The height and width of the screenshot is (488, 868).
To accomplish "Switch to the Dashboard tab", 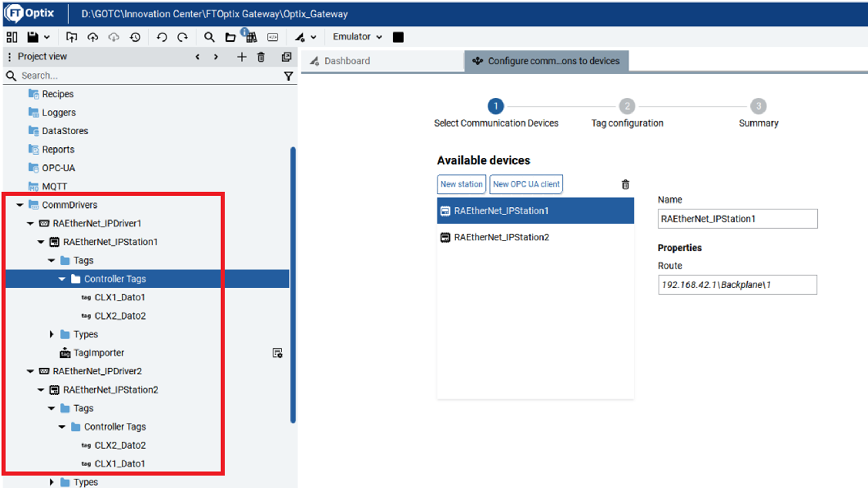I will tap(382, 61).
